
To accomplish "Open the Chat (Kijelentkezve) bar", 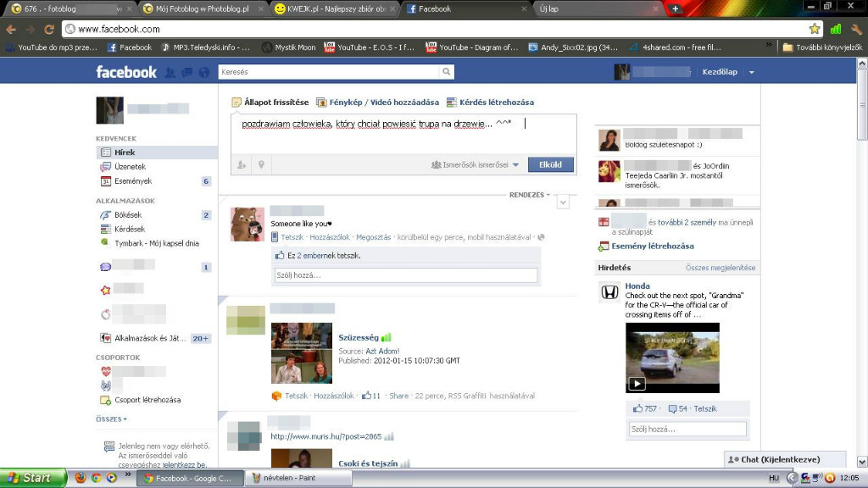I will pos(785,459).
